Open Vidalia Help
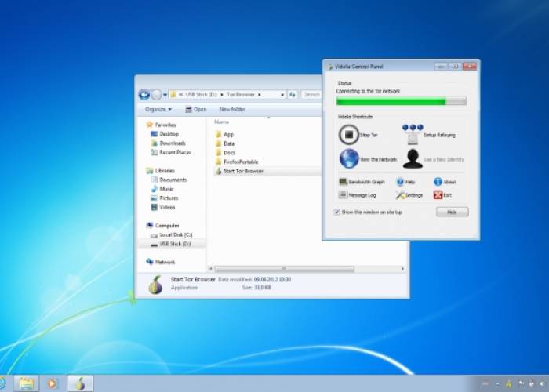The height and width of the screenshot is (392, 549). click(x=405, y=182)
